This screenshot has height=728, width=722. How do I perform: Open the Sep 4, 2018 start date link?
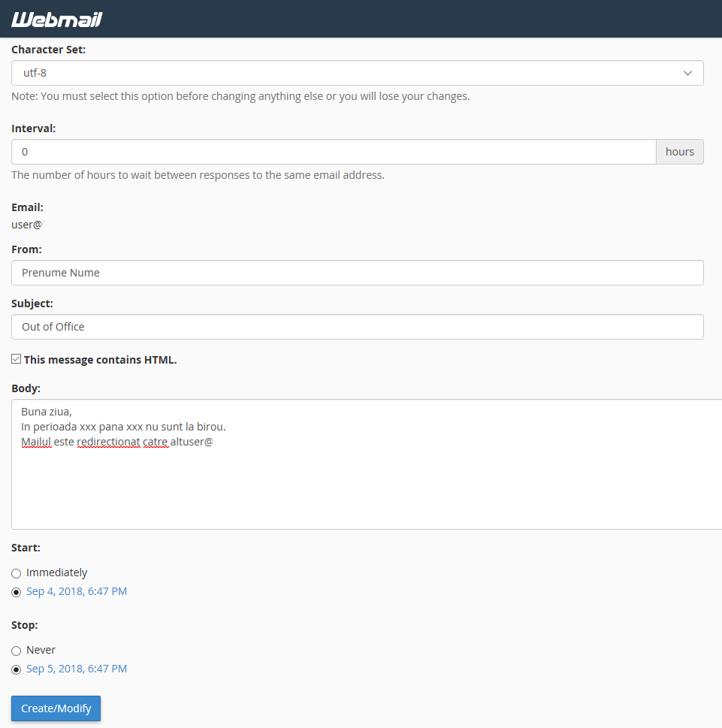pyautogui.click(x=77, y=591)
